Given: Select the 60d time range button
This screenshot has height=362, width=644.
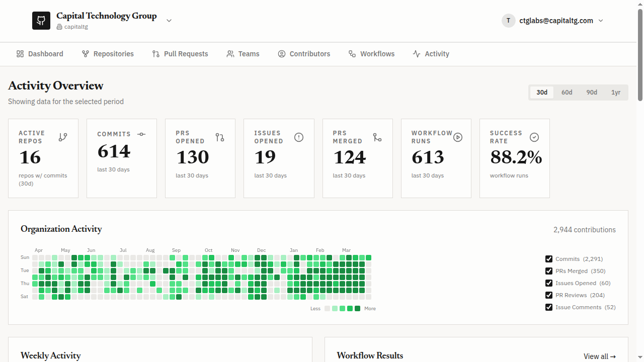Looking at the screenshot, I should tap(567, 93).
